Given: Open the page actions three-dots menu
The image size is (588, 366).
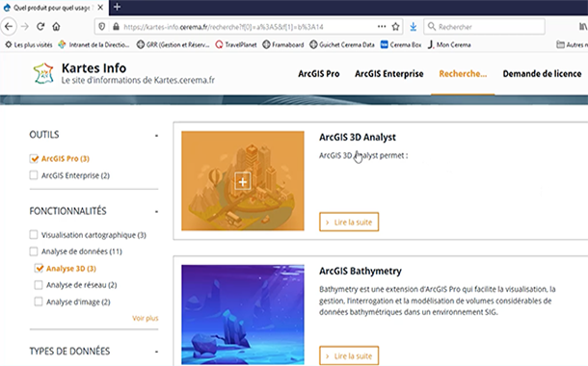Looking at the screenshot, I should 382,27.
